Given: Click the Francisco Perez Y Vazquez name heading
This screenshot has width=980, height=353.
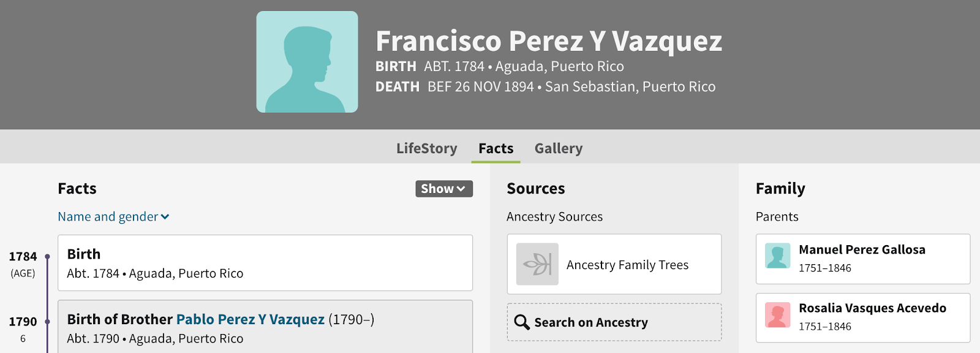Looking at the screenshot, I should pos(549,42).
